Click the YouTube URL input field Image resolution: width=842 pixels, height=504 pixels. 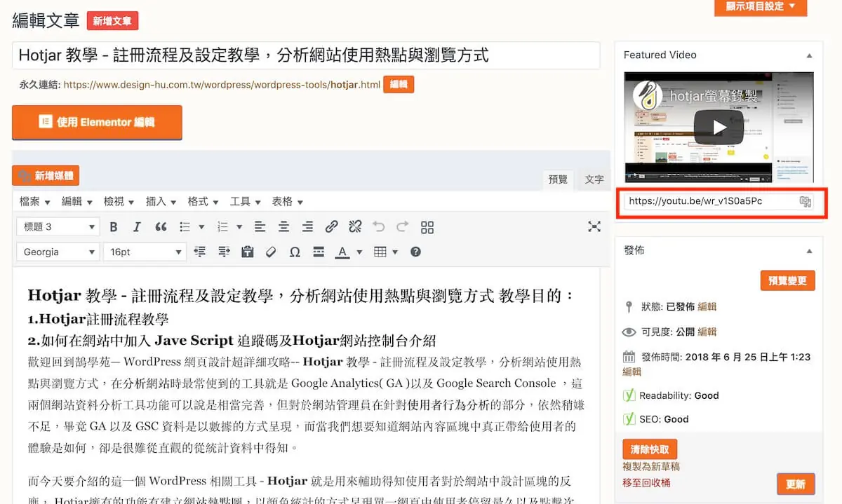(719, 201)
